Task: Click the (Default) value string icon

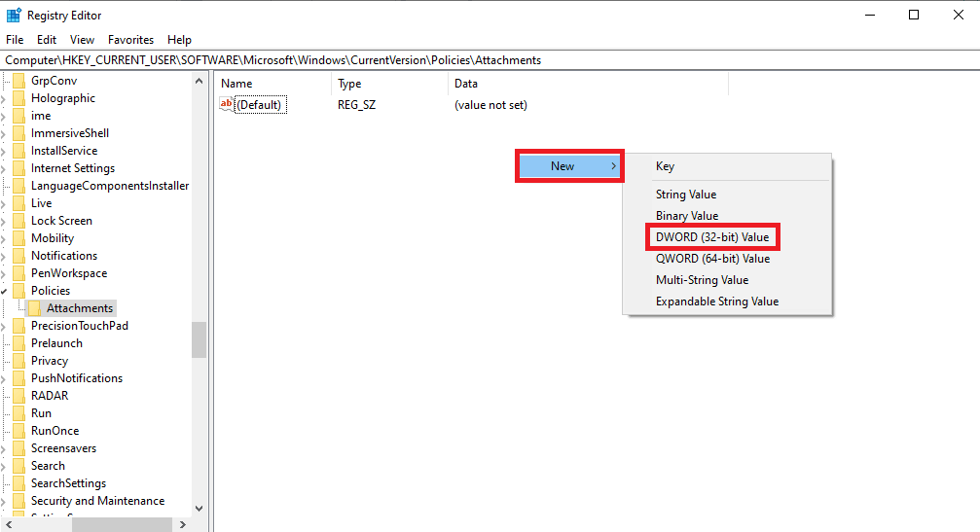Action: pyautogui.click(x=226, y=104)
